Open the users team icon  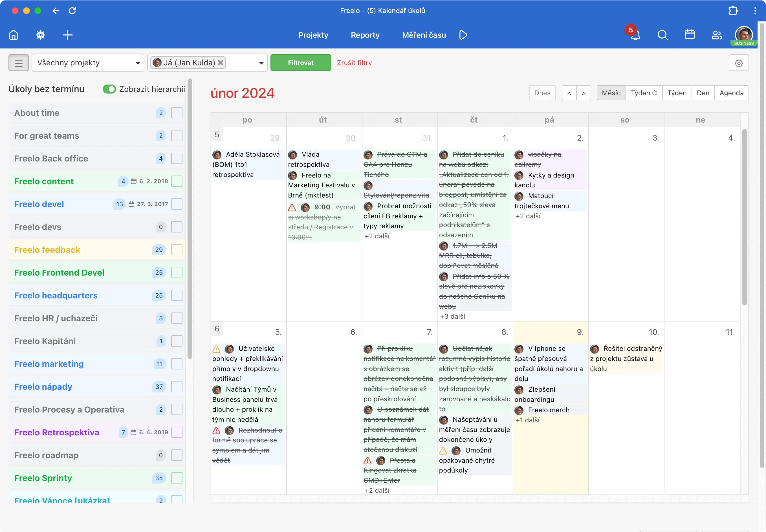click(x=717, y=35)
